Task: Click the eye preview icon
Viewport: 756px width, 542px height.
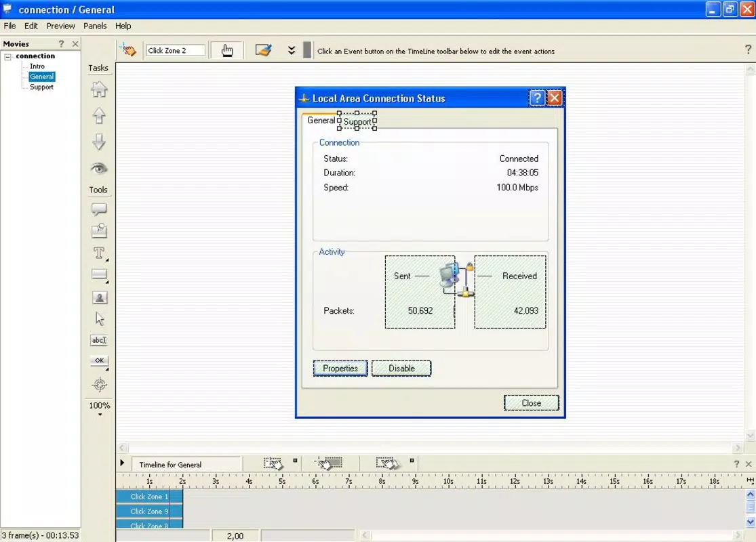Action: coord(99,168)
